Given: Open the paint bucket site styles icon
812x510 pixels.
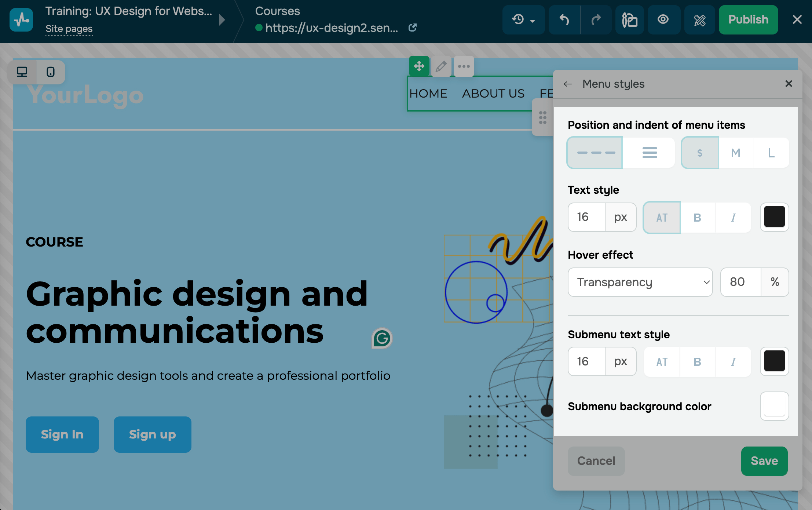Looking at the screenshot, I should click(x=630, y=20).
